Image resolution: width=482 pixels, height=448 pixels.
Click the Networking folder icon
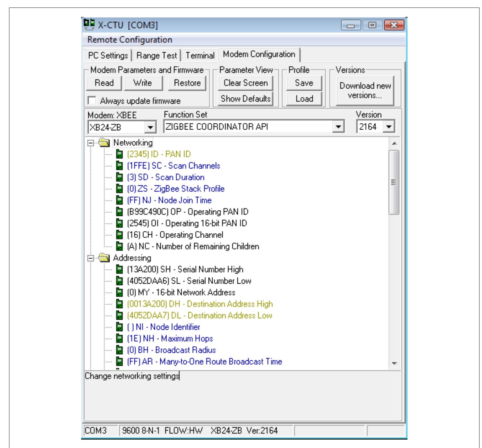coord(105,143)
